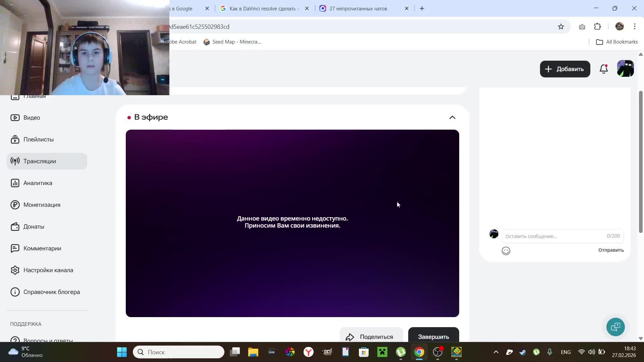Click the Завершить button to end stream
Image resolution: width=644 pixels, height=362 pixels.
tap(433, 336)
